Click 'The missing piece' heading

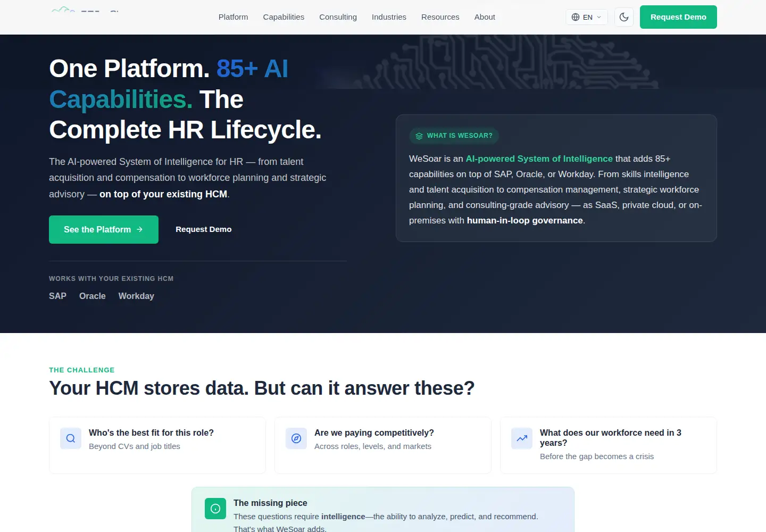tap(270, 503)
